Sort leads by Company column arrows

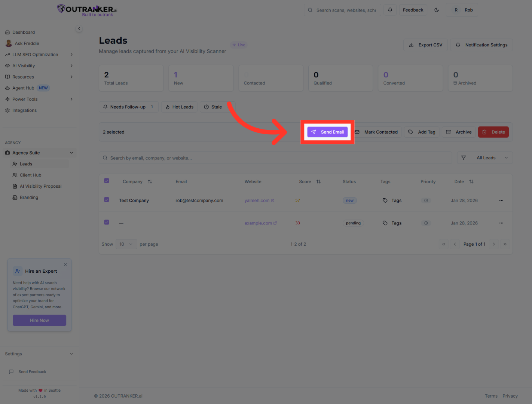pyautogui.click(x=150, y=182)
